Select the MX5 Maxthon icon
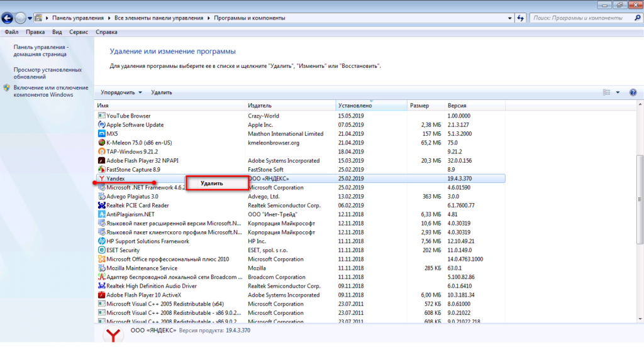This screenshot has height=362, width=644. [x=101, y=134]
